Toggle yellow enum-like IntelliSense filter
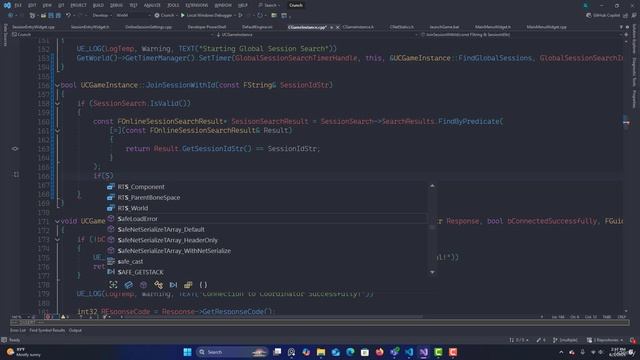This screenshot has height=360, width=640. tap(188, 284)
